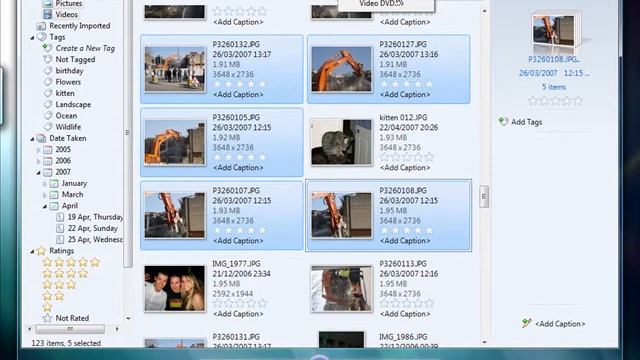Click the navigation pane horizontal scrollbar thumb
This screenshot has width=640, height=360.
point(70,329)
